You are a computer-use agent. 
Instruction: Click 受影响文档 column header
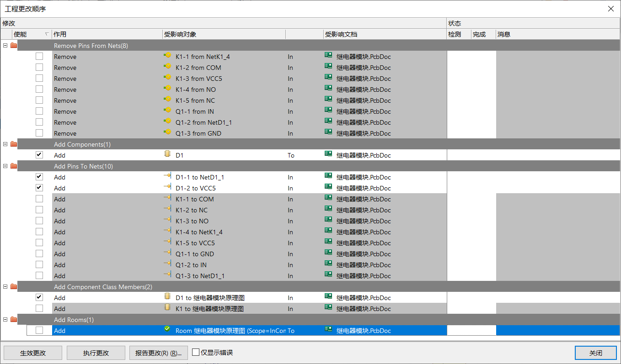[385, 34]
